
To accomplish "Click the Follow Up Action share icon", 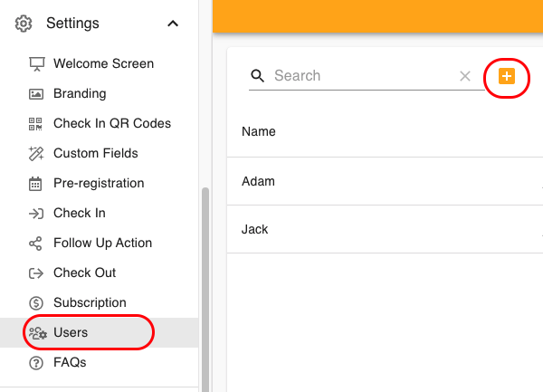I will click(36, 244).
